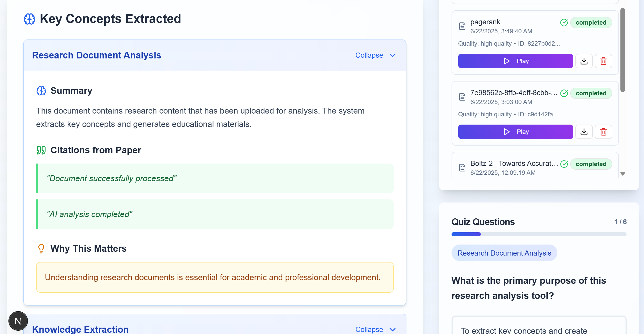Delete the pagerank document entry
This screenshot has height=334, width=644.
pyautogui.click(x=603, y=61)
